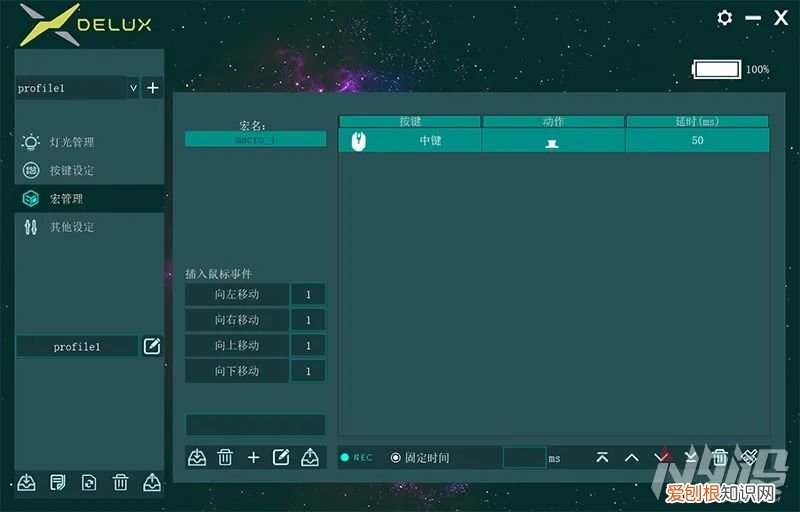Open 其他设定 other settings menu

(x=72, y=227)
